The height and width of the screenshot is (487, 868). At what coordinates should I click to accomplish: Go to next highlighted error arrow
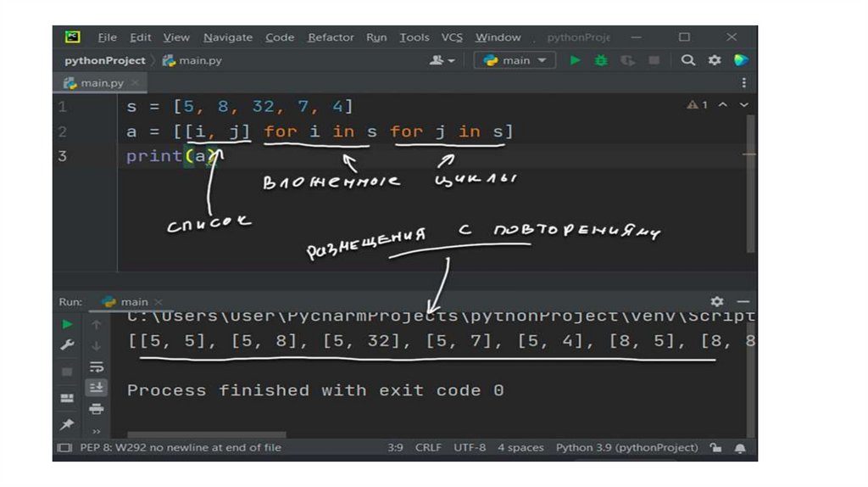(x=744, y=104)
